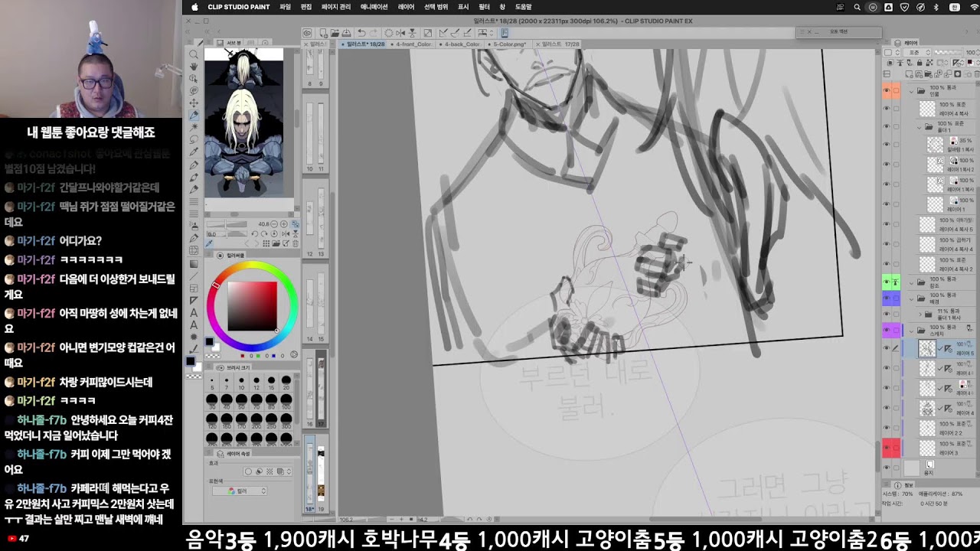Select the Move layer tool

(x=194, y=103)
